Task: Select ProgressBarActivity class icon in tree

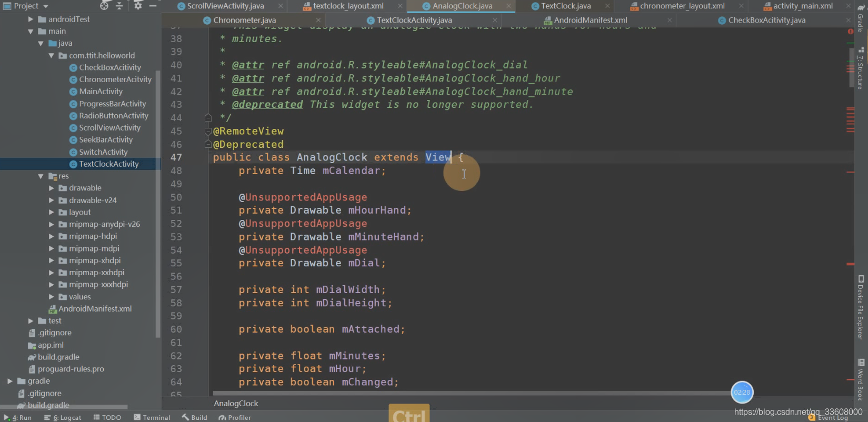Action: tap(73, 104)
